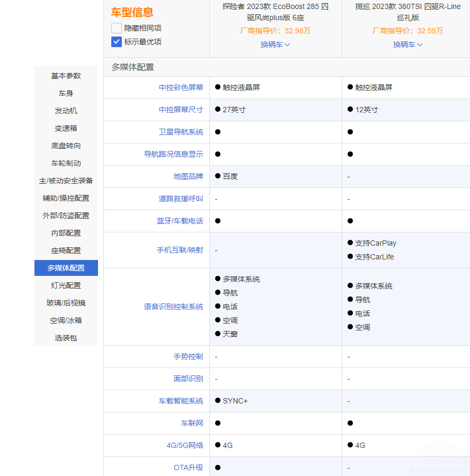Select the 选装包 sidebar entry
The height and width of the screenshot is (476, 470).
pos(66,337)
